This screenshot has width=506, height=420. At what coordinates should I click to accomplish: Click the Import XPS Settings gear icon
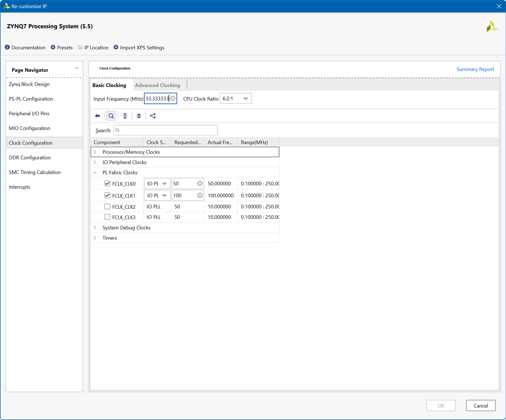[x=116, y=47]
